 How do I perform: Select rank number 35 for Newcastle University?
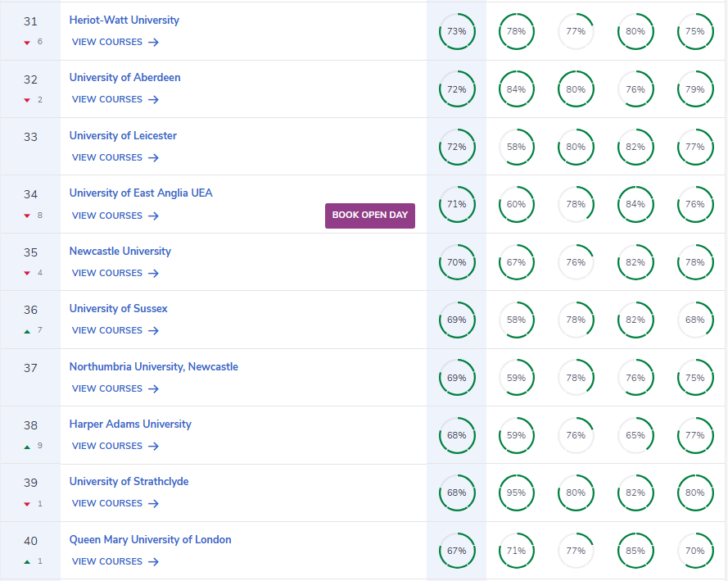click(x=30, y=252)
